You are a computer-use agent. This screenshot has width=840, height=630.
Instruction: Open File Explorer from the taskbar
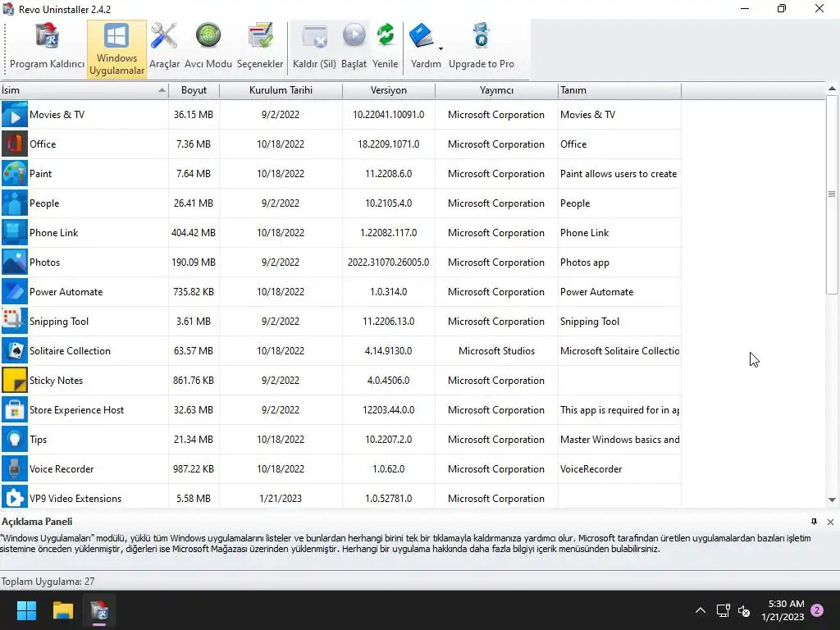[x=62, y=610]
